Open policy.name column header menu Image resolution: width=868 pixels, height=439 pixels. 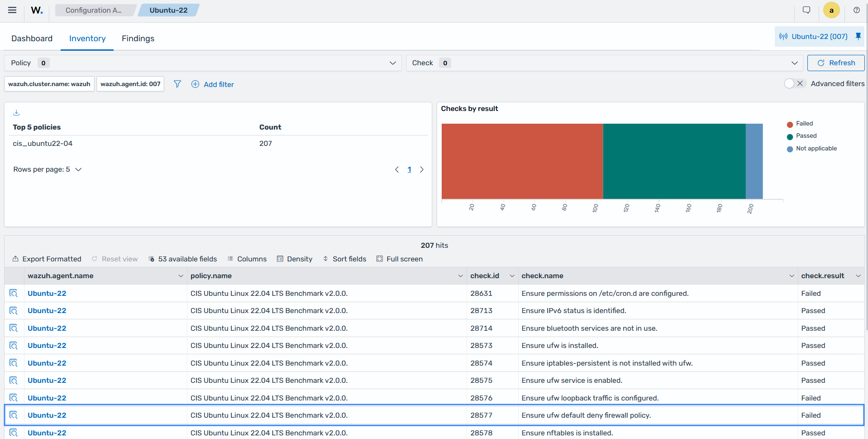coord(460,276)
